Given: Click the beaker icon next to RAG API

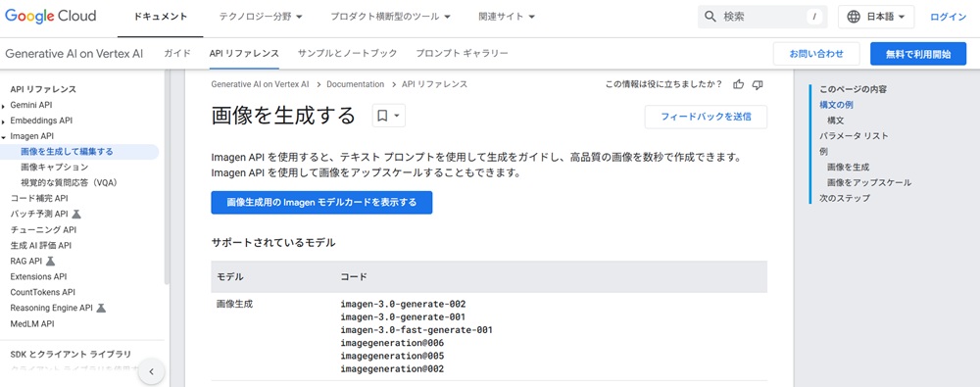Looking at the screenshot, I should click(x=50, y=261).
